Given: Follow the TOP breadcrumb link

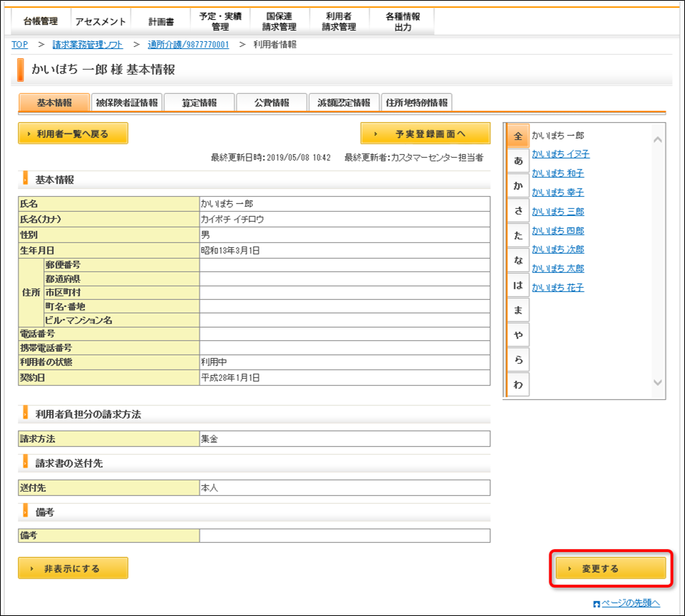Looking at the screenshot, I should (20, 45).
